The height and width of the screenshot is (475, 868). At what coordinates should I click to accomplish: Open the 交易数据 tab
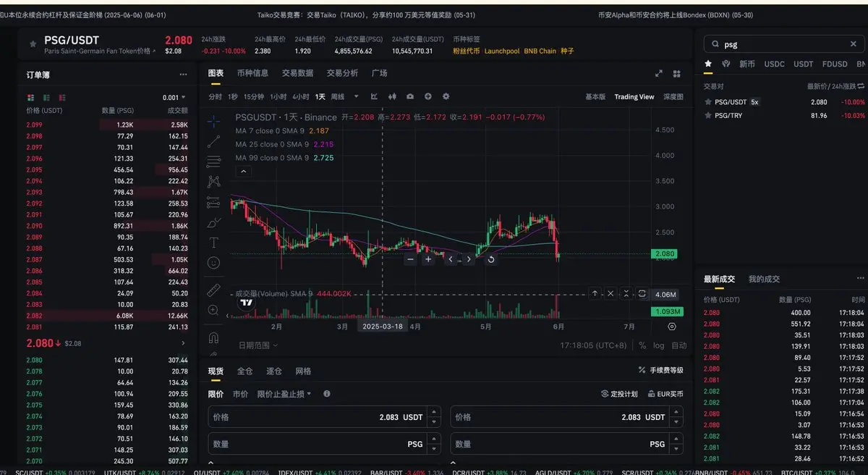coord(297,73)
